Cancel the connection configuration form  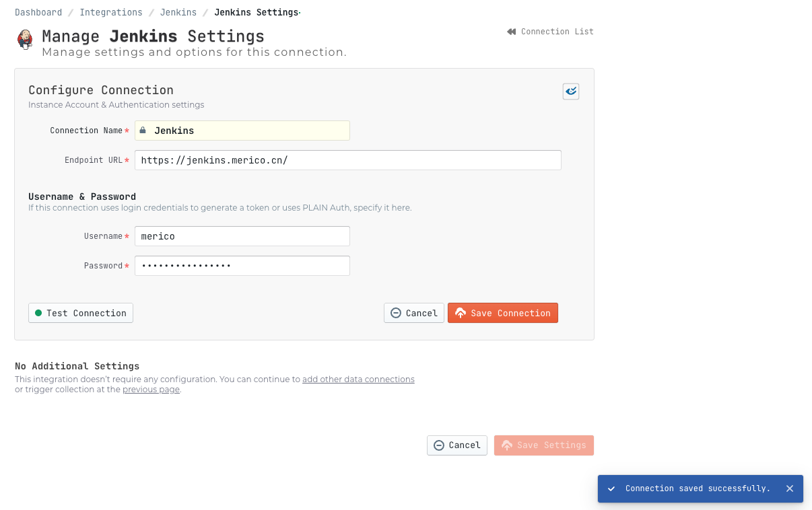(413, 313)
